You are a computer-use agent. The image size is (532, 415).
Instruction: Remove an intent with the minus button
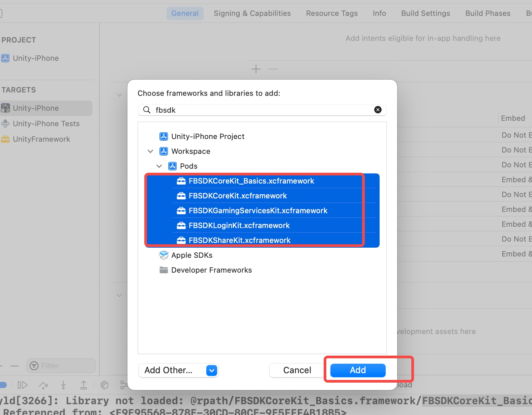tap(273, 69)
